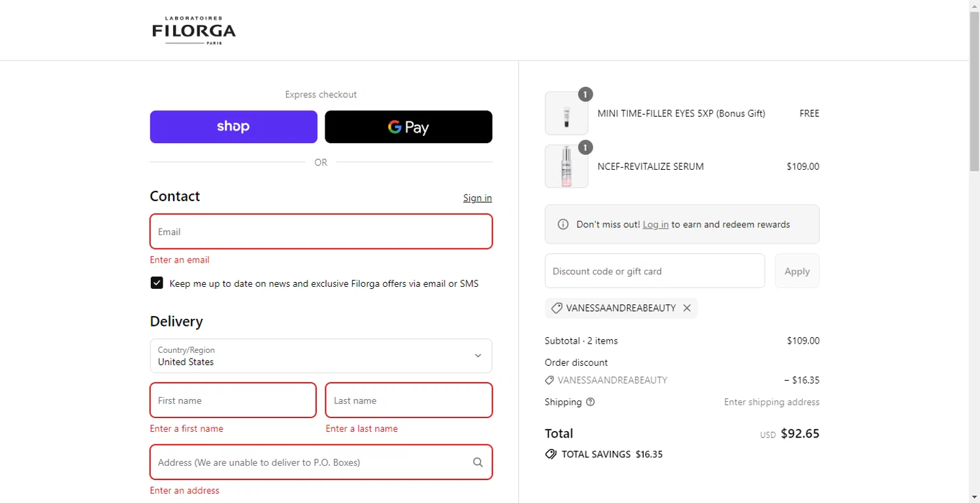
Task: Click the Shipping help question mark icon
Action: [x=591, y=402]
